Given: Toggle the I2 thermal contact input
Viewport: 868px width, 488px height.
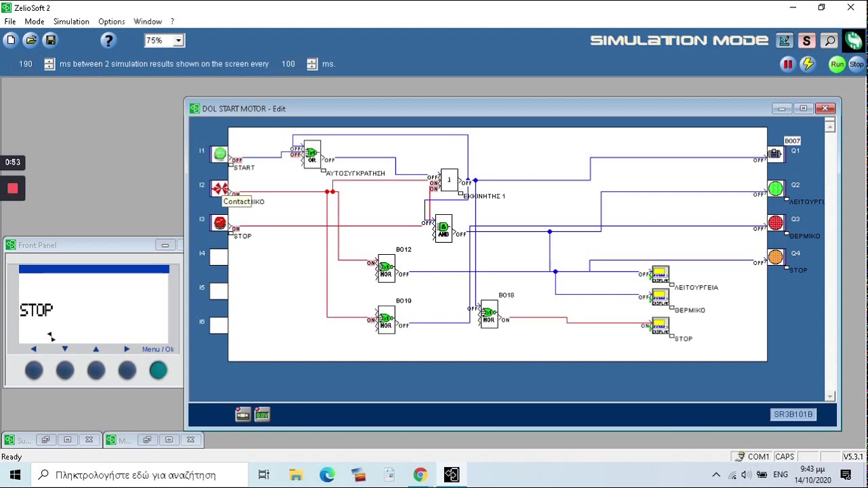Looking at the screenshot, I should pyautogui.click(x=220, y=188).
